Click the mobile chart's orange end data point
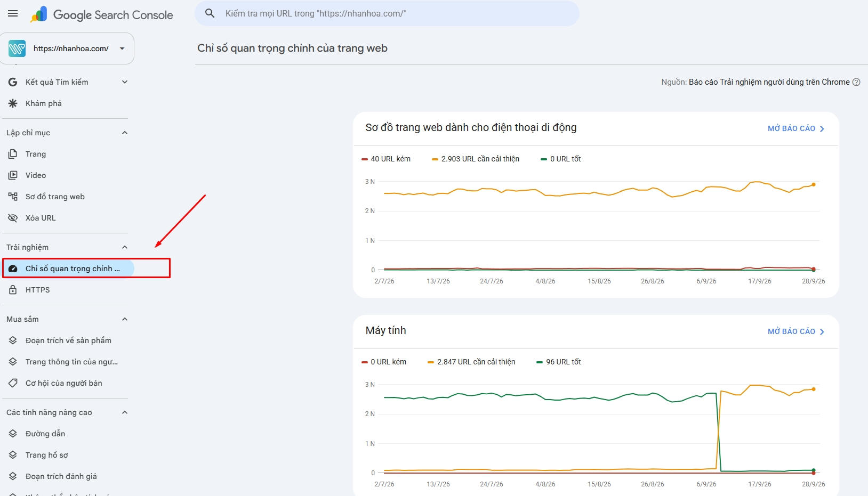 pyautogui.click(x=814, y=185)
